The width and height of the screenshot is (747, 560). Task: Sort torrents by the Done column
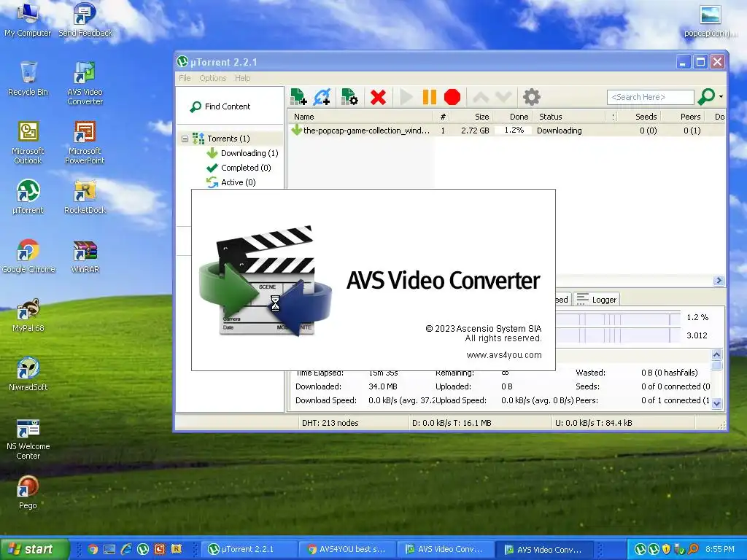[x=513, y=117]
